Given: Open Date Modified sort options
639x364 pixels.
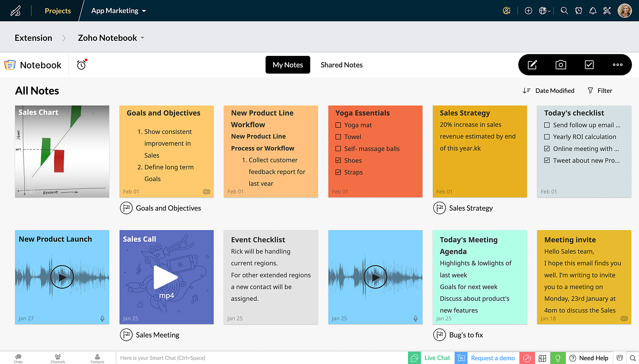Looking at the screenshot, I should pos(549,91).
